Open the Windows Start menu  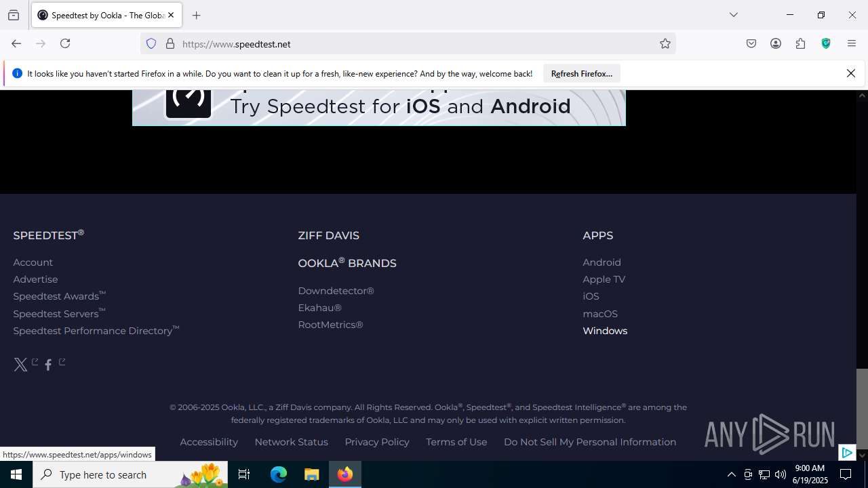(x=16, y=474)
